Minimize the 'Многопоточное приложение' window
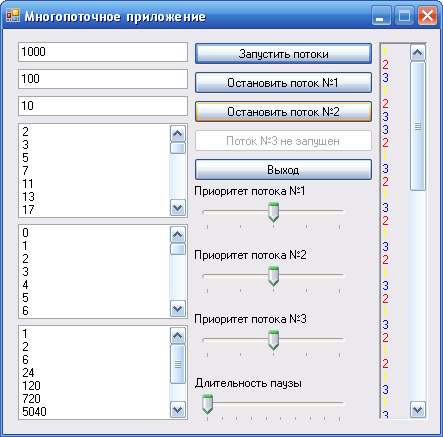 click(x=381, y=16)
